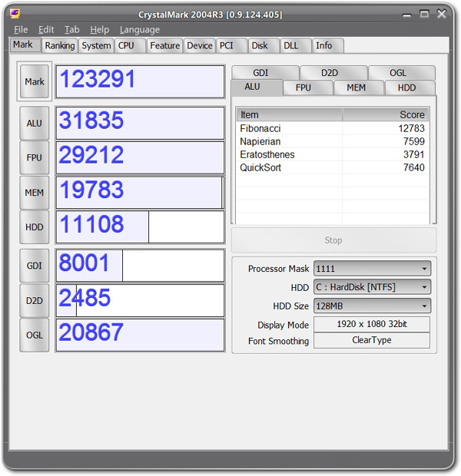Run the full Mark benchmark button
The width and height of the screenshot is (461, 476).
coord(35,81)
